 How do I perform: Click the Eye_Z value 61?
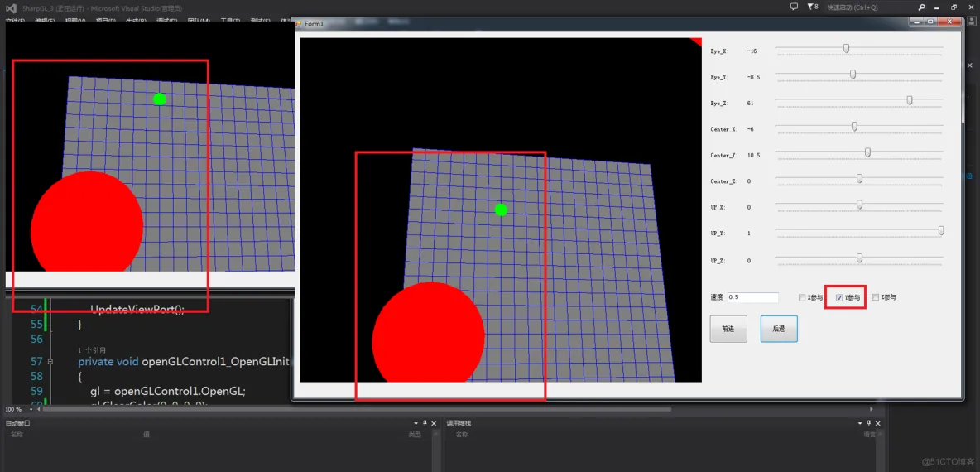(x=750, y=103)
